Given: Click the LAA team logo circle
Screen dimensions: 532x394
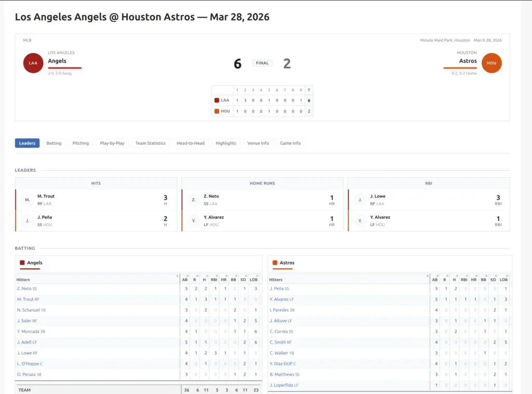Looking at the screenshot, I should (33, 63).
